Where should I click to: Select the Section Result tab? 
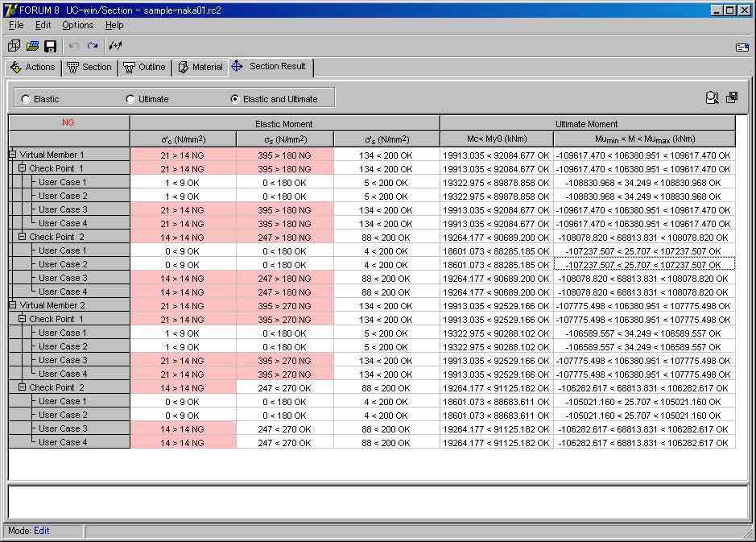[271, 67]
